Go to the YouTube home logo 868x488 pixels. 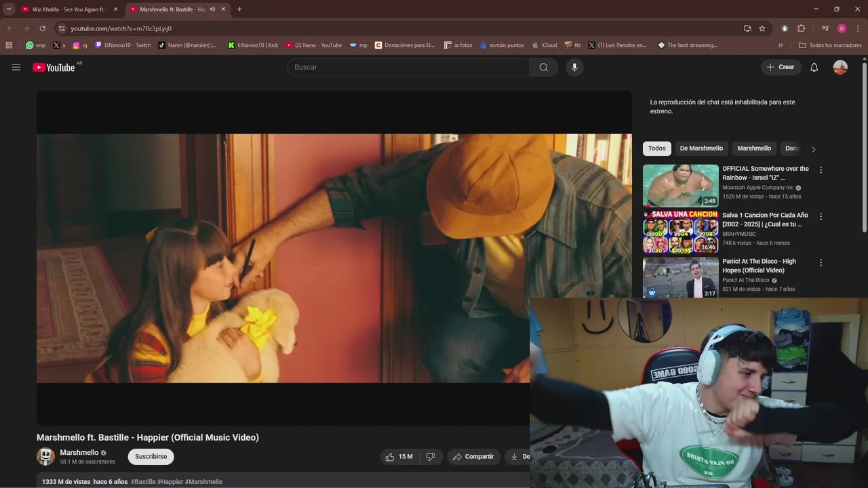tap(54, 67)
